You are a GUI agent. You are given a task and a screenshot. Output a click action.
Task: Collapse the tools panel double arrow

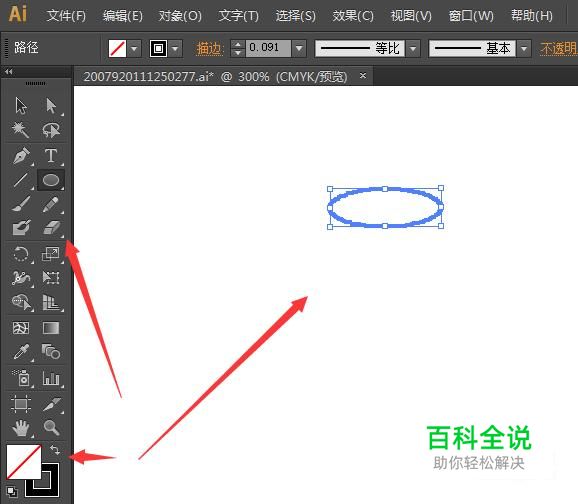pos(9,72)
